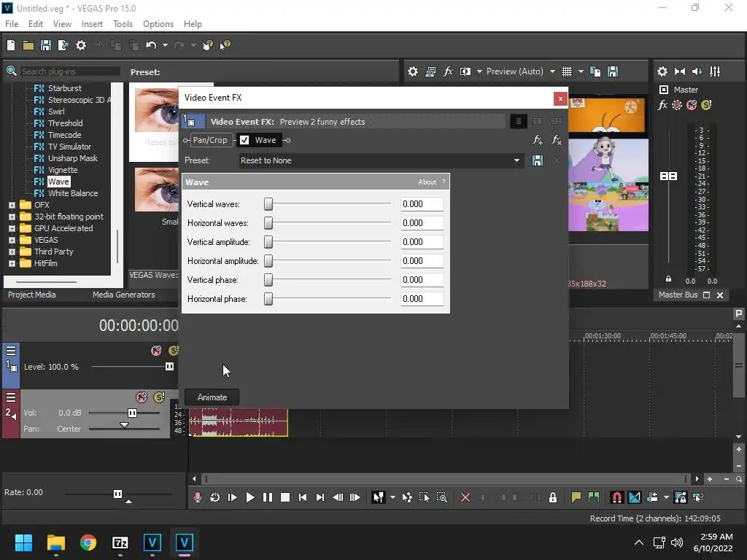Toggle the video track Mute button

pos(156,351)
